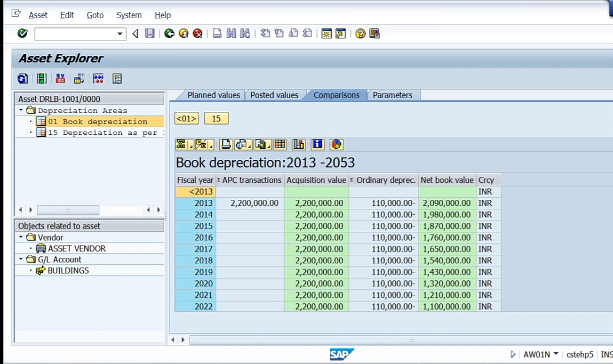Screen dimensions: 613x364
Task: Expand the status bar triangle left of AW01N
Action: point(513,354)
